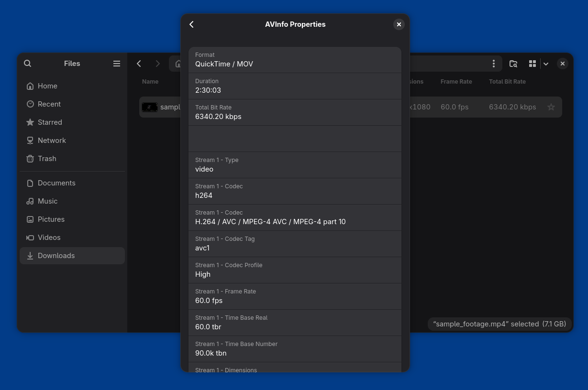Image resolution: width=588 pixels, height=390 pixels.
Task: Open Starred items in sidebar
Action: click(x=50, y=122)
